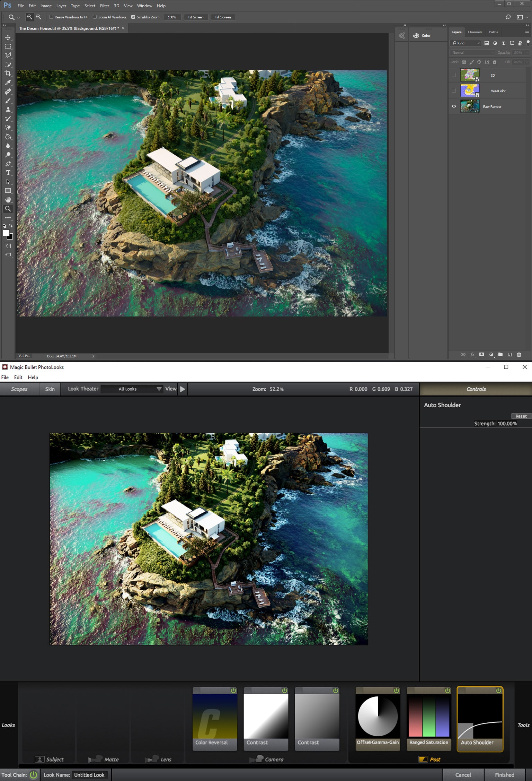Open zoom tool preset picker arrow
This screenshot has height=781, width=532.
click(18, 17)
